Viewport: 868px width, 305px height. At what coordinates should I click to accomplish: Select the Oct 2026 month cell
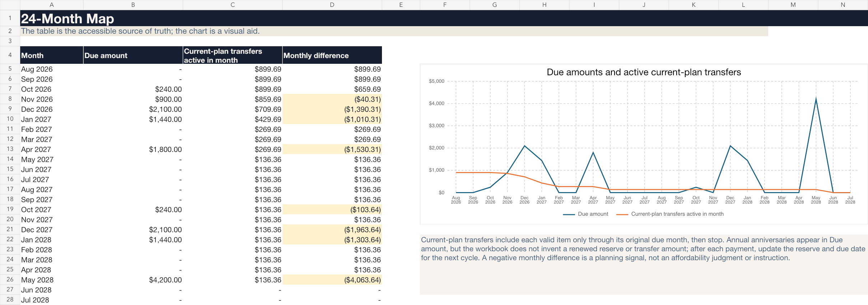52,89
